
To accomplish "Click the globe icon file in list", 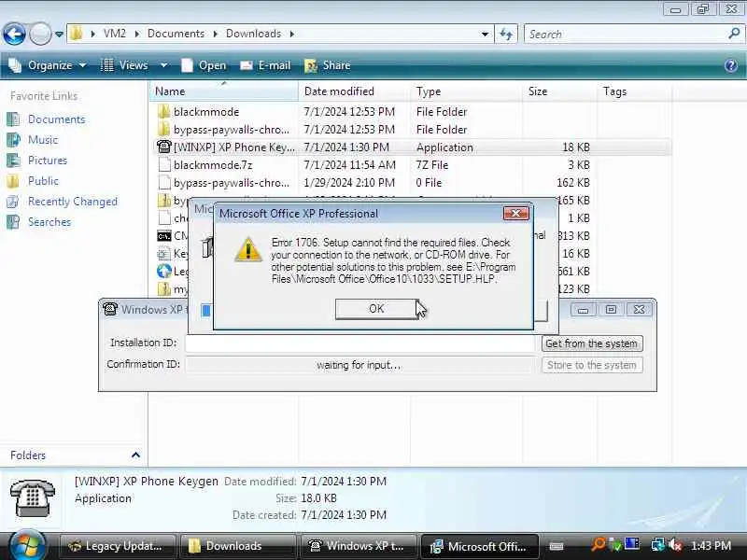I will pyautogui.click(x=164, y=271).
